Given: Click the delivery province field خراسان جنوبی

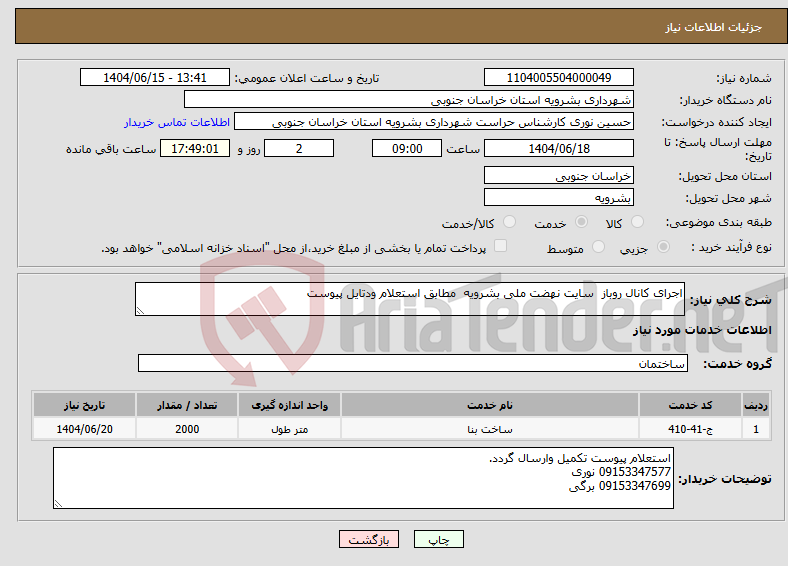Looking at the screenshot, I should coord(559,175).
